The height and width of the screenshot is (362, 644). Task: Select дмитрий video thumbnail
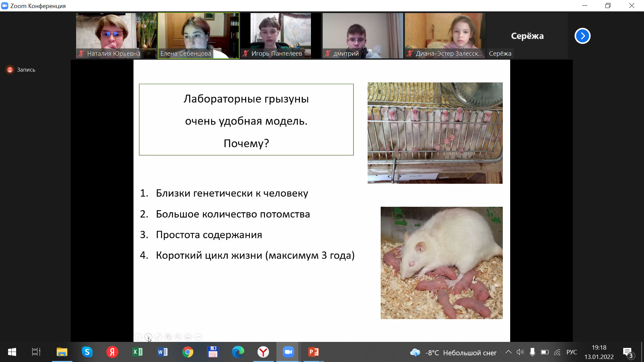pyautogui.click(x=363, y=36)
